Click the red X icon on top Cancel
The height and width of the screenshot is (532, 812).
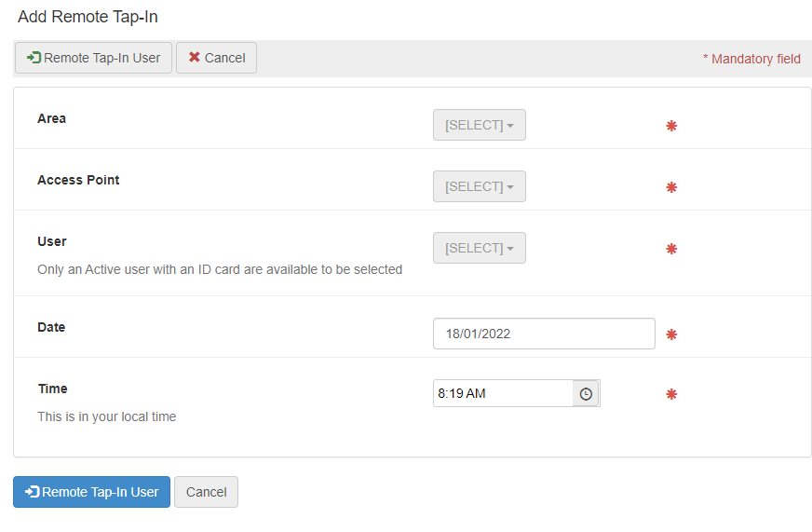point(195,58)
